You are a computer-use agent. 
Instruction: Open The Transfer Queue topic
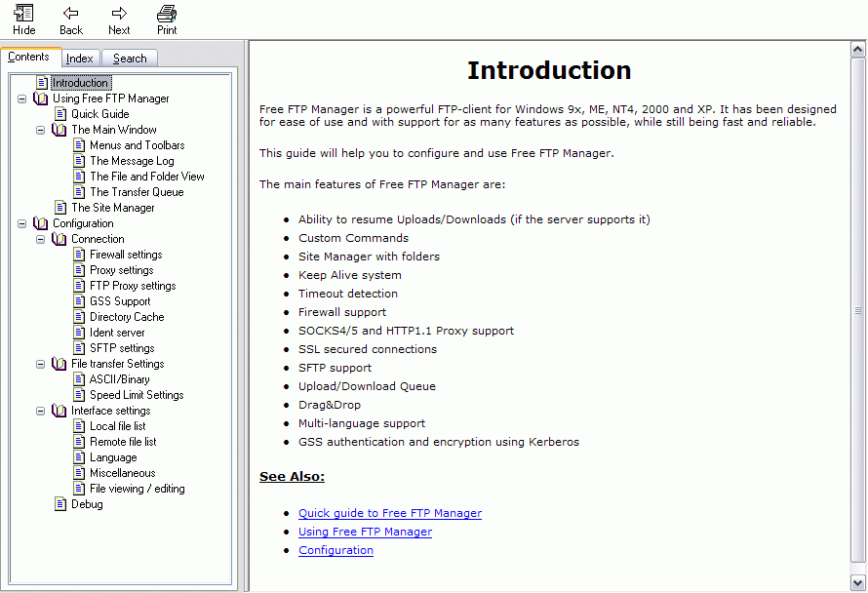point(137,192)
